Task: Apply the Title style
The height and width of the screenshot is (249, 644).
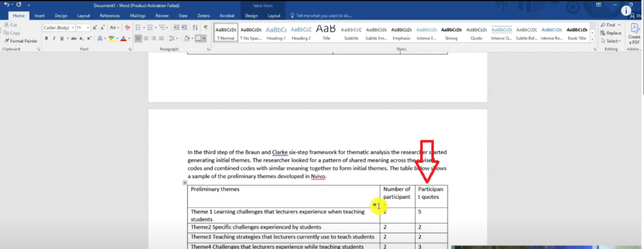Action: pos(326,33)
